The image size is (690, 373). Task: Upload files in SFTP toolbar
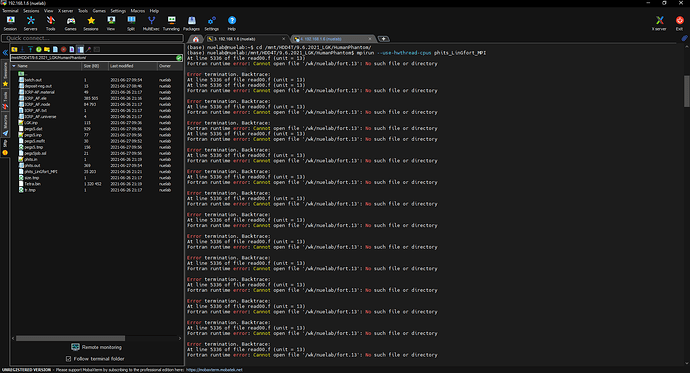click(x=30, y=49)
